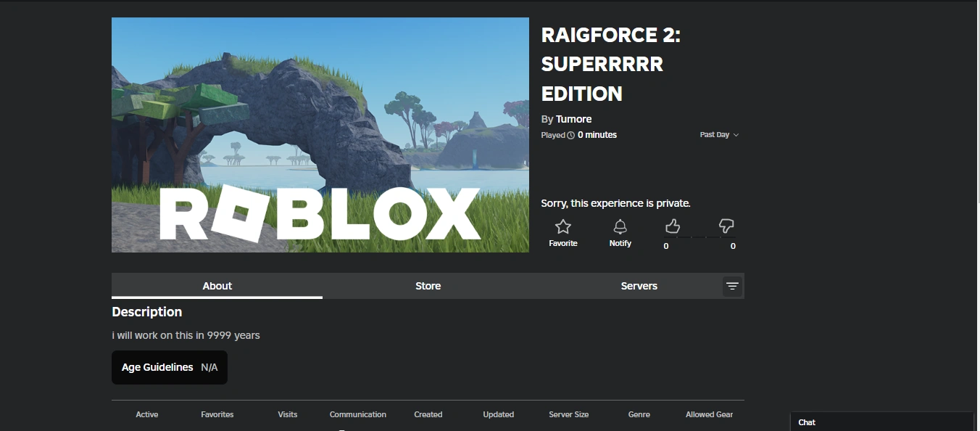Toggle the Favorite star for this experience
The height and width of the screenshot is (431, 980).
(x=563, y=226)
